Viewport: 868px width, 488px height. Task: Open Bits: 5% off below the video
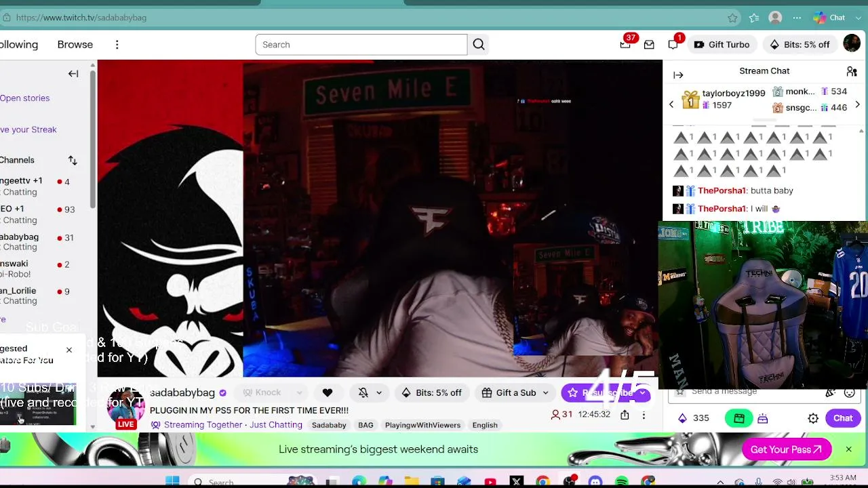tap(431, 392)
